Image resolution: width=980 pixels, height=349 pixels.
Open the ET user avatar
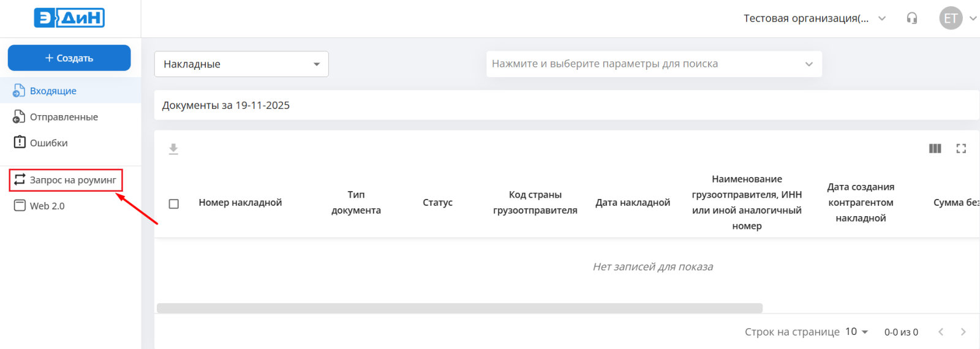pos(951,18)
